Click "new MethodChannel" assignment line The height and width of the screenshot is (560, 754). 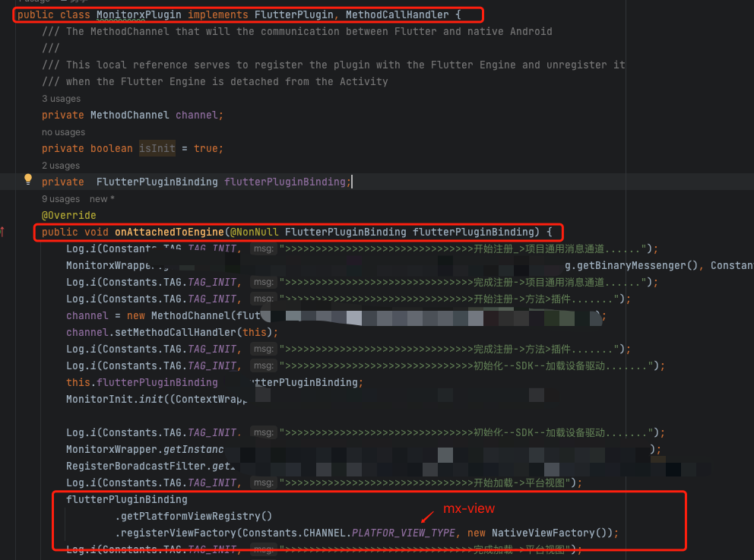point(336,316)
